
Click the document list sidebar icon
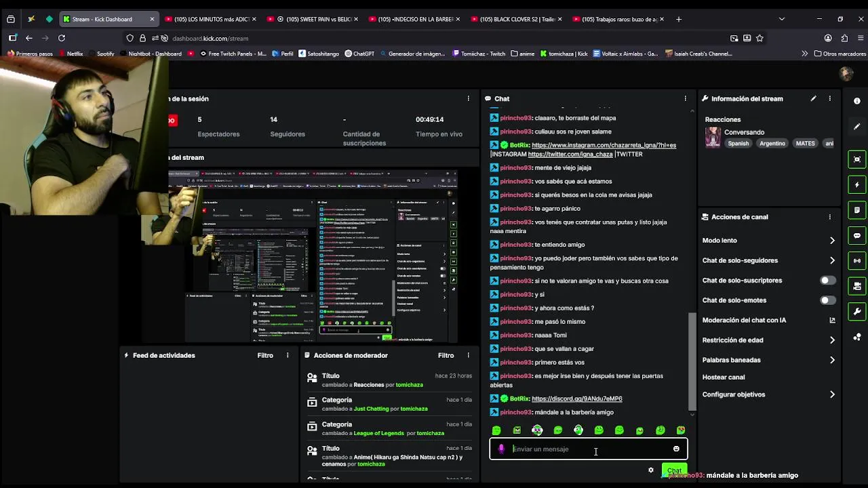point(857,210)
